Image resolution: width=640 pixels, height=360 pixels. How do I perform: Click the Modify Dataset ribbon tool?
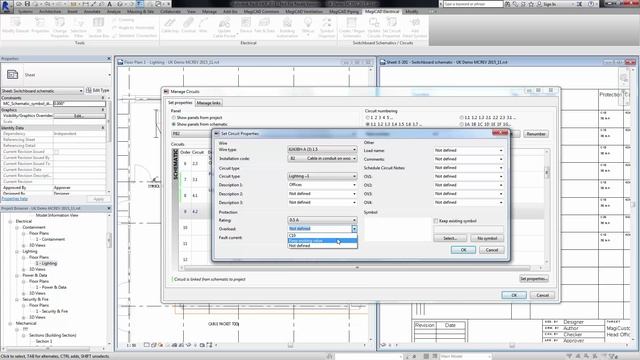coord(15,25)
